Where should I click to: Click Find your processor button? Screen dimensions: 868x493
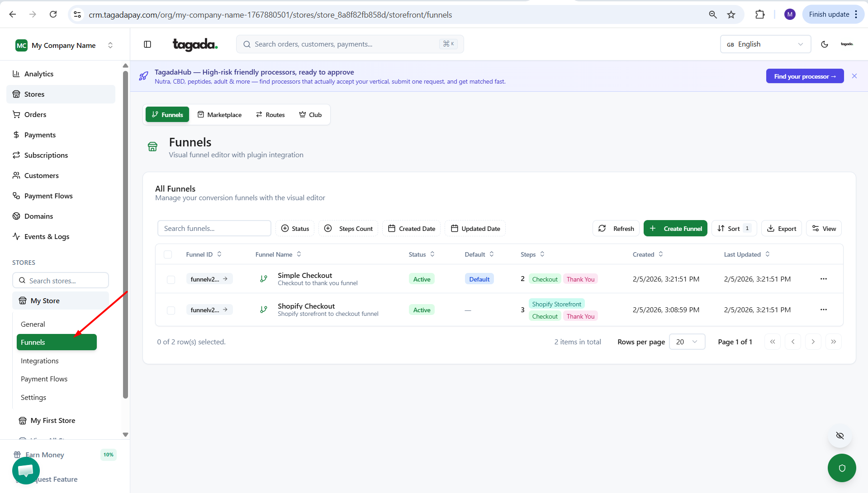[x=804, y=76]
